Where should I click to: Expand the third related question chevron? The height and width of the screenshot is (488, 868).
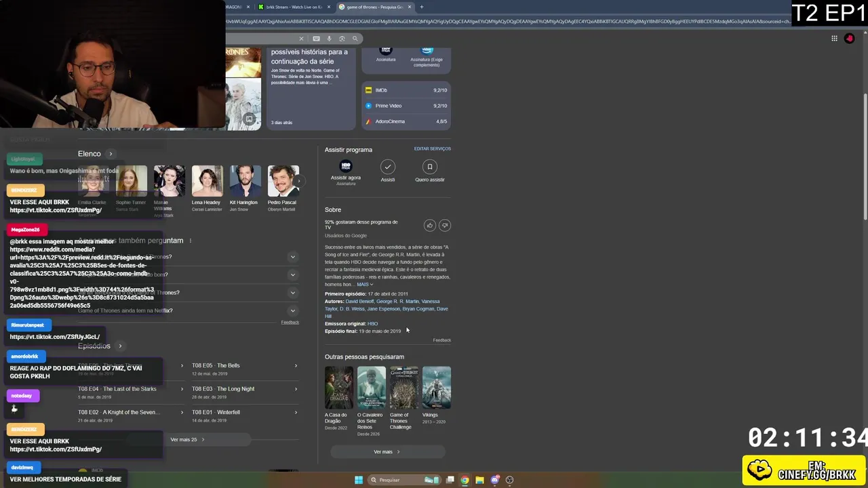(293, 293)
